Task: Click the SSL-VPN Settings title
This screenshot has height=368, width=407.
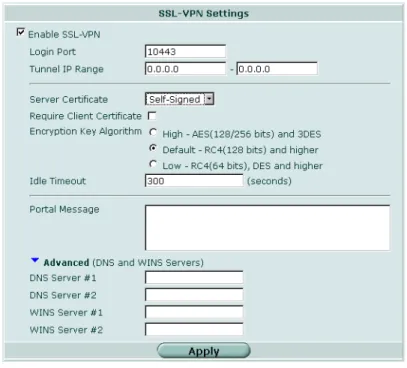Action: tap(204, 14)
